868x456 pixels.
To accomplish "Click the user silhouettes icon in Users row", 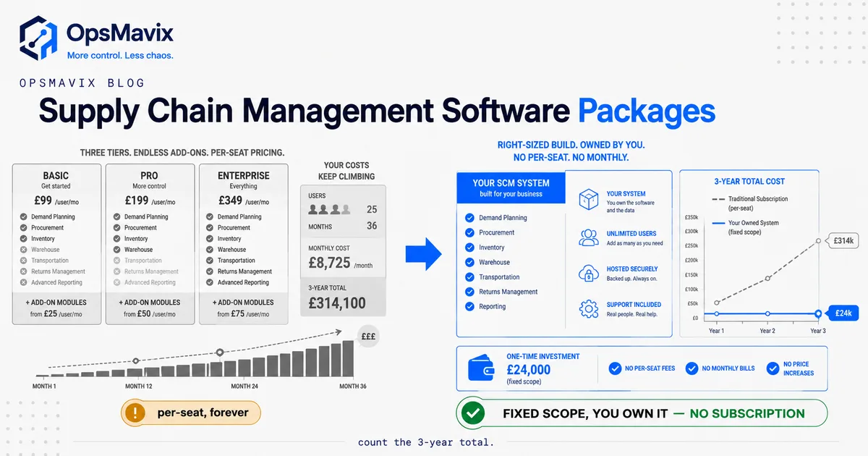I will point(329,209).
